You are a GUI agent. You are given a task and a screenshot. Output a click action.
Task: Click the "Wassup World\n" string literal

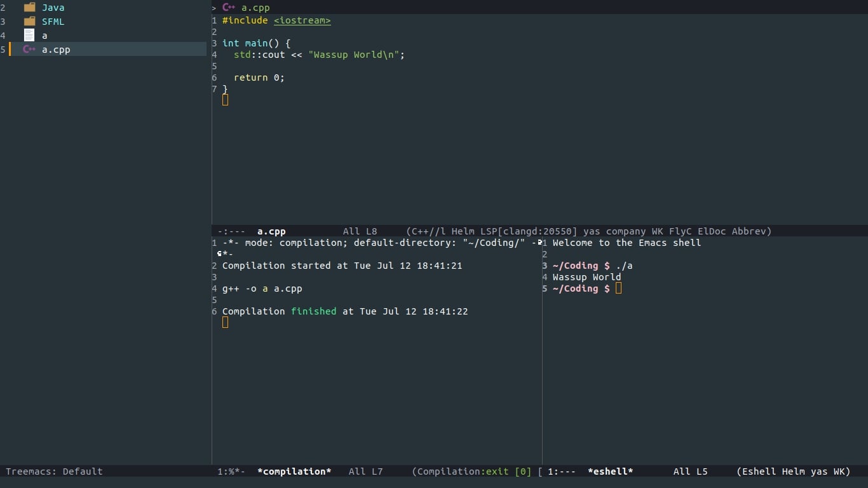tap(354, 55)
